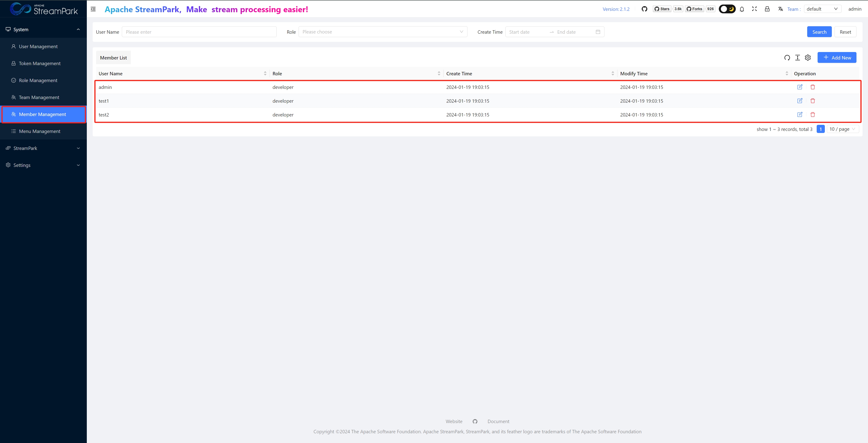Go to Token Management menu item
Screen dimensions: 868x443
click(x=40, y=63)
